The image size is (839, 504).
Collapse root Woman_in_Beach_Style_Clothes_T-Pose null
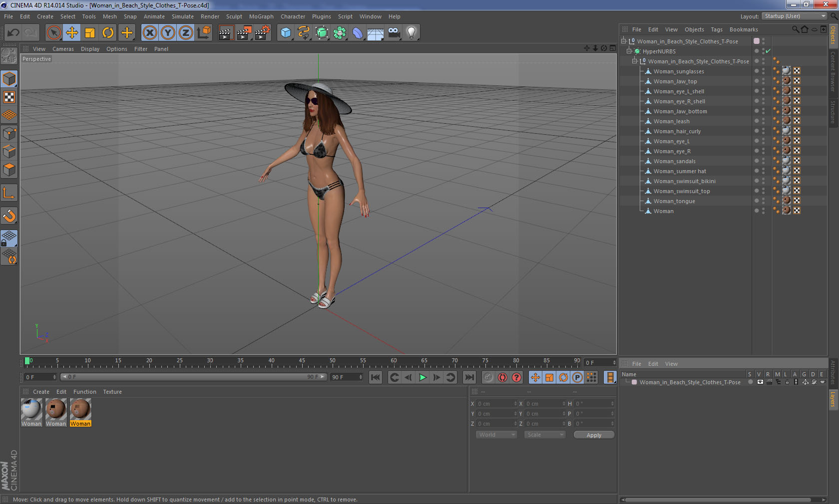[x=624, y=41]
